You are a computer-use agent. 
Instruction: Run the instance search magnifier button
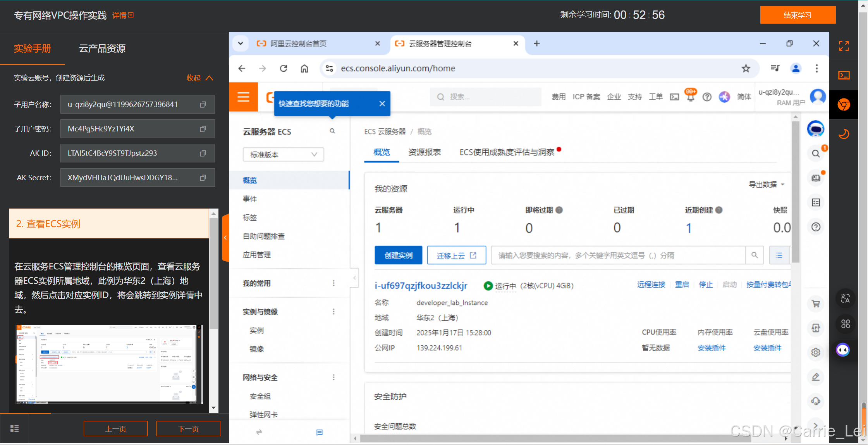(x=754, y=255)
